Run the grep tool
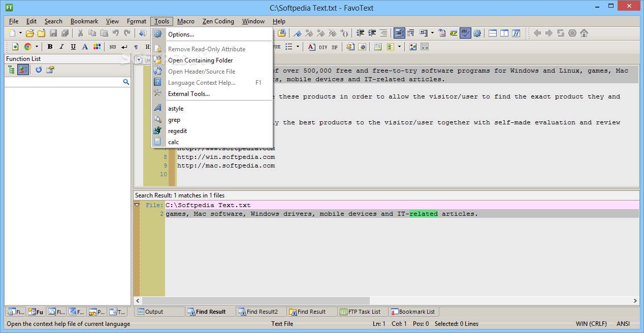The image size is (644, 333). point(212,120)
